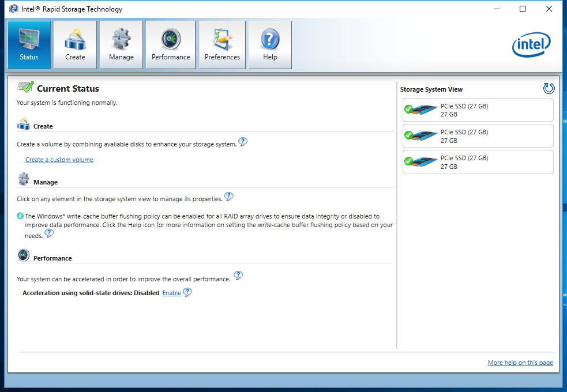Go to the Performance tab
This screenshot has height=392, width=567.
click(x=171, y=45)
